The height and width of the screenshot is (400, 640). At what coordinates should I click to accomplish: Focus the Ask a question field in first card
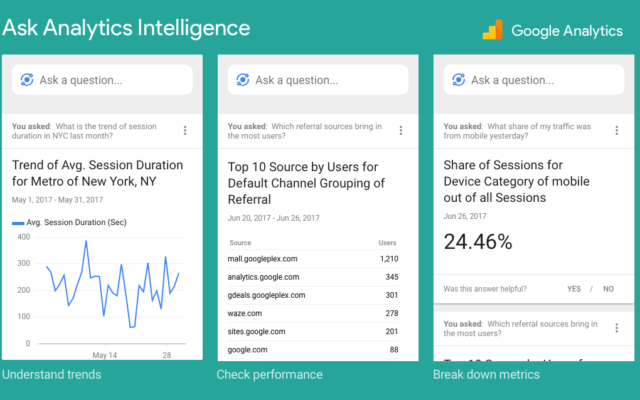click(102, 80)
